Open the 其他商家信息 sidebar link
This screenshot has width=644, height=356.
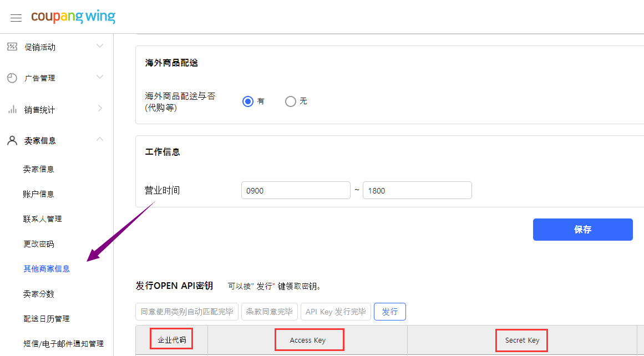click(x=47, y=269)
